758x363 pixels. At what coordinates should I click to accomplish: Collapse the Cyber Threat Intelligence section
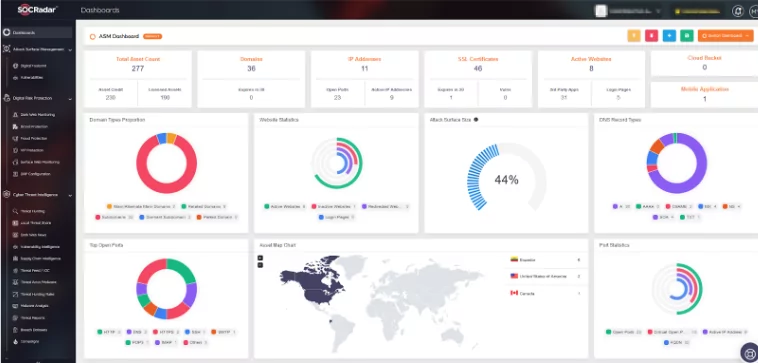[70, 195]
